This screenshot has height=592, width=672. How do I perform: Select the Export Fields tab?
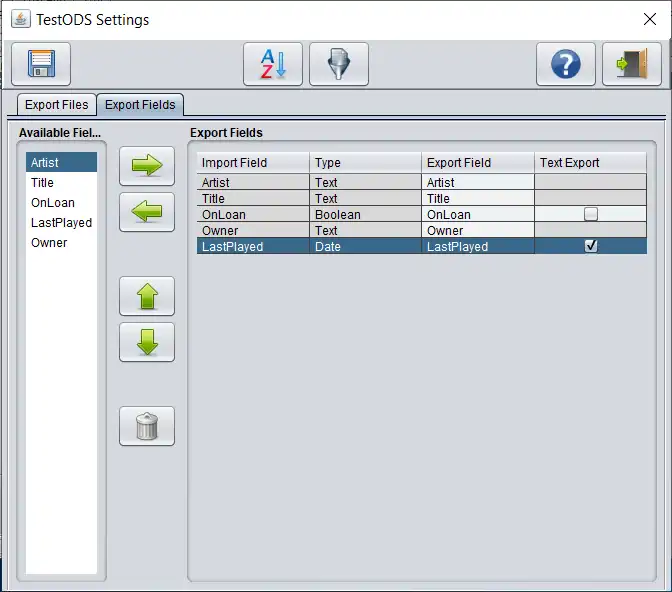pos(140,105)
